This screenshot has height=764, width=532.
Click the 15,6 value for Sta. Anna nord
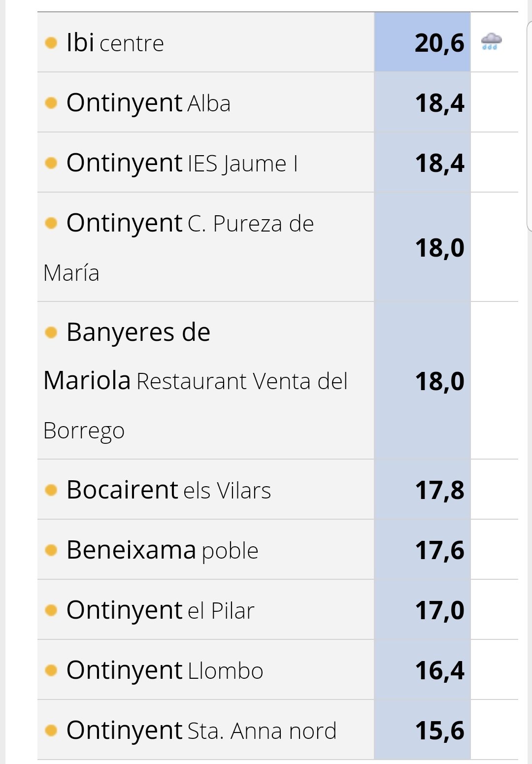pyautogui.click(x=439, y=731)
